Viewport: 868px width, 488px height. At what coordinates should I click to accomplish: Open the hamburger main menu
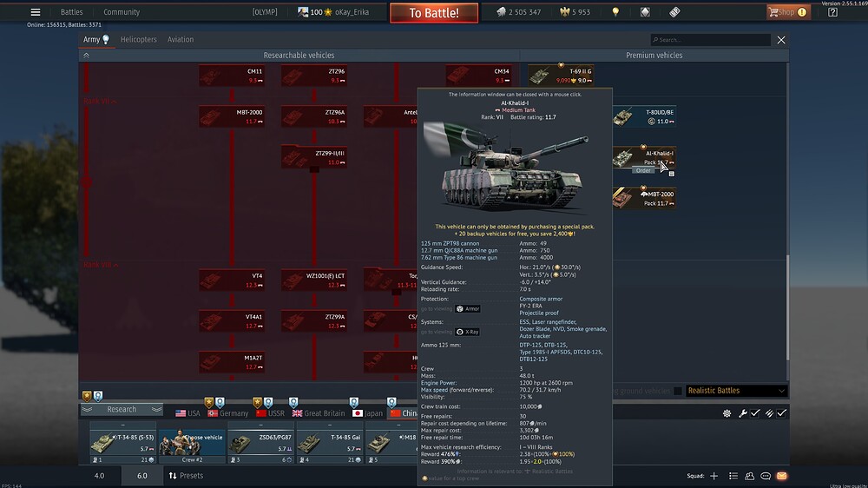[36, 12]
